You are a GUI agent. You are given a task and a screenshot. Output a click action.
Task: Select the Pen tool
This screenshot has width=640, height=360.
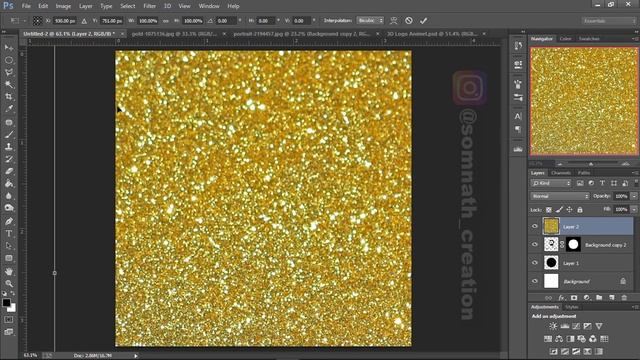coord(9,221)
